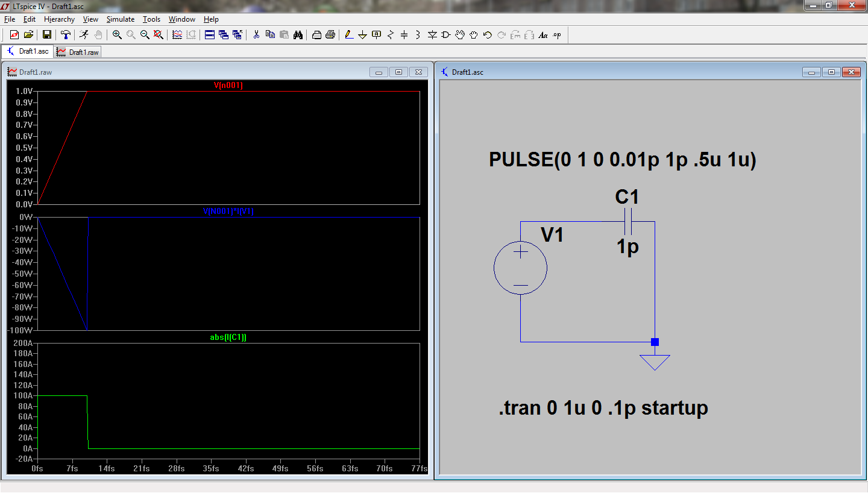Viewport: 868px width, 493px height.
Task: Click the New Schematic toolbar icon
Action: [x=14, y=35]
